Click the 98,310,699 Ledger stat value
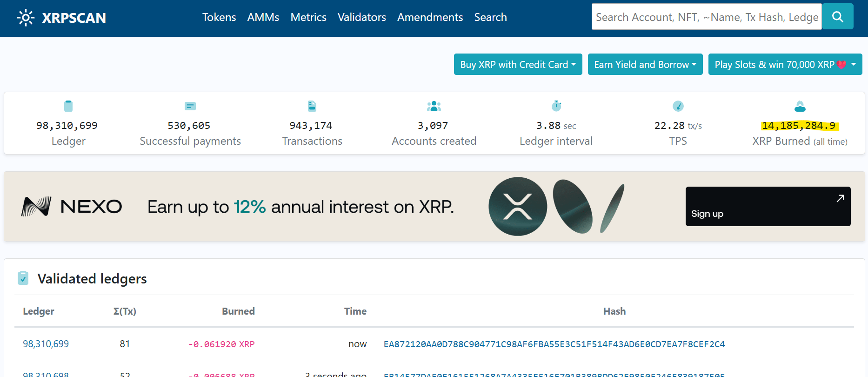 click(67, 126)
